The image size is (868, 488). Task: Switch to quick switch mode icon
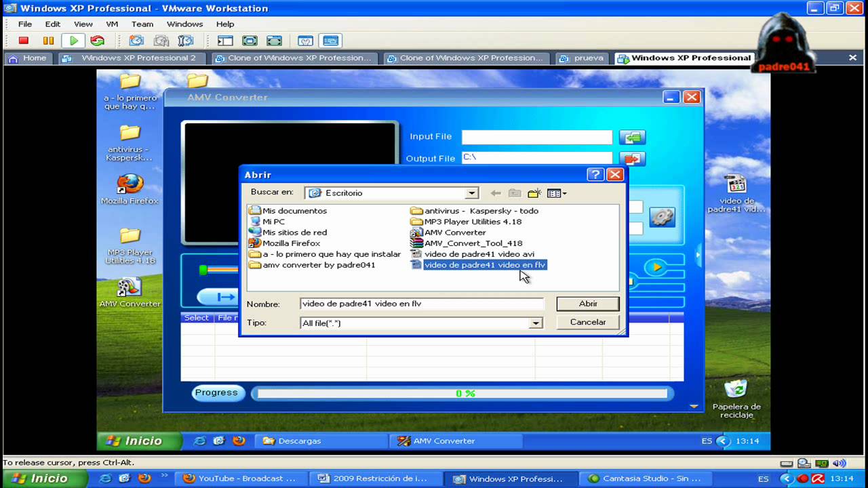[250, 41]
